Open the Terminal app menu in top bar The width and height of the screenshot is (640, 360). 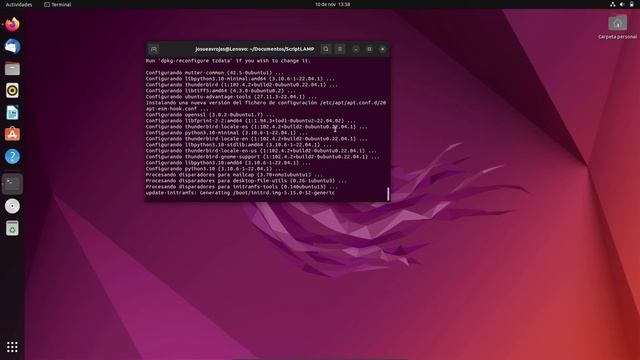58,4
